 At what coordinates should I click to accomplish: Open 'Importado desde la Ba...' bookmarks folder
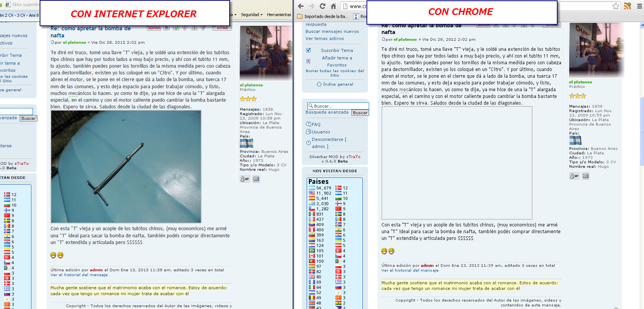coord(323,16)
